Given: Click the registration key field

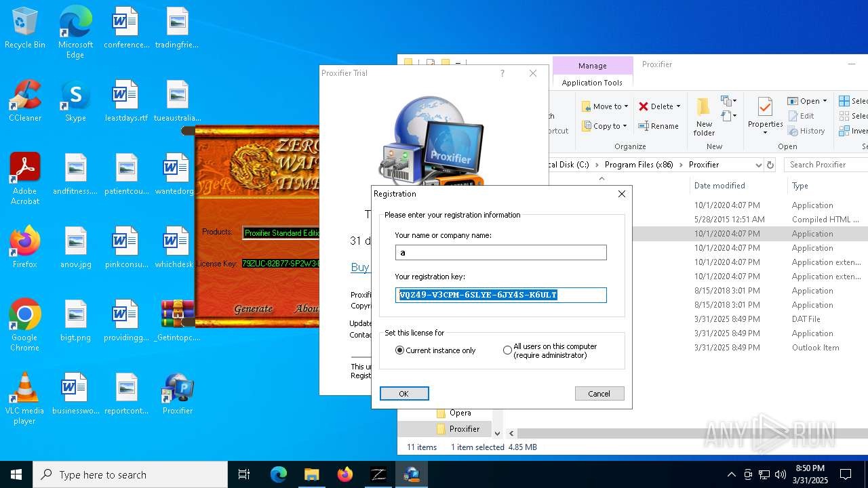Looking at the screenshot, I should coord(501,295).
